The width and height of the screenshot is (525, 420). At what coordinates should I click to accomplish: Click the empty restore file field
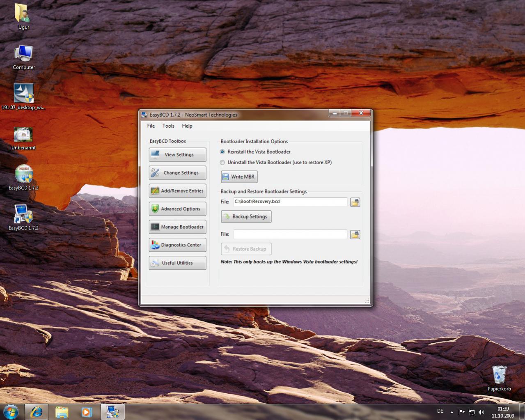coord(290,234)
